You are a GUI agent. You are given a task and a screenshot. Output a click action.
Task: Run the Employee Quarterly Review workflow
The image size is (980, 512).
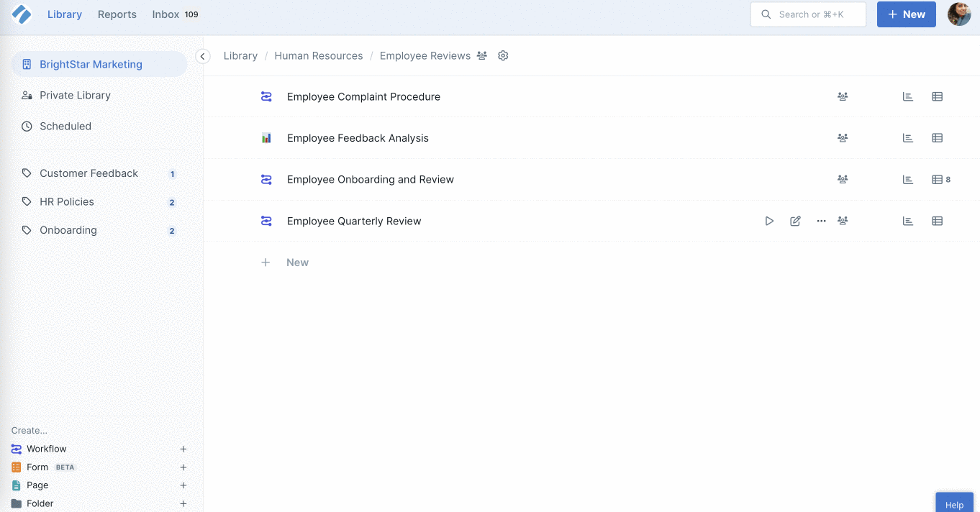769,221
